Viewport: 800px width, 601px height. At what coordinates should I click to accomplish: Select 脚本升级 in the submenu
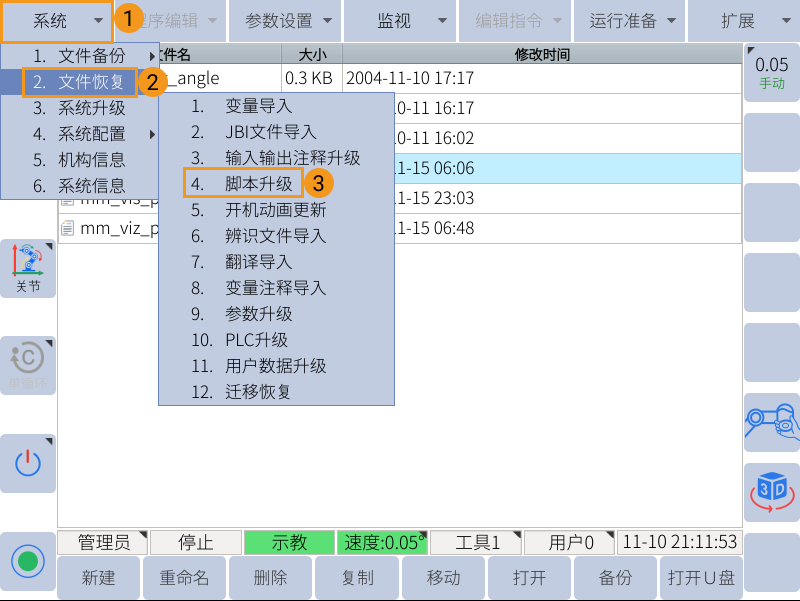point(276,184)
